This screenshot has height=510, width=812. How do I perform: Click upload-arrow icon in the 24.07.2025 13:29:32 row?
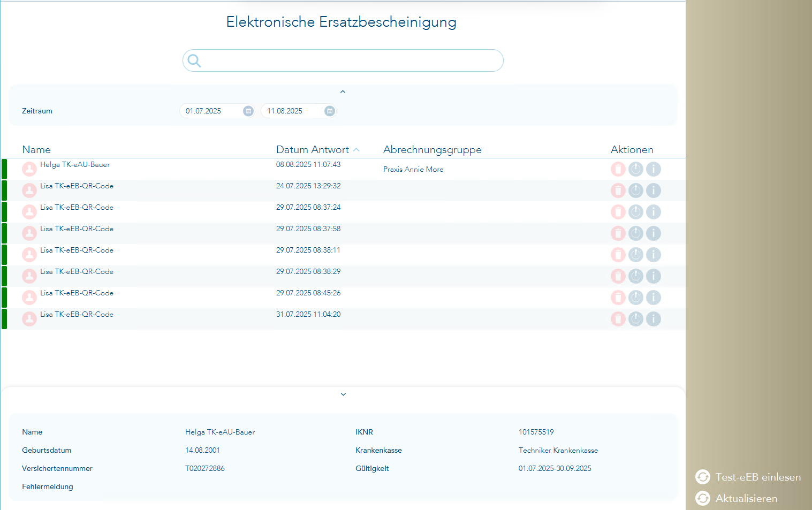click(635, 191)
